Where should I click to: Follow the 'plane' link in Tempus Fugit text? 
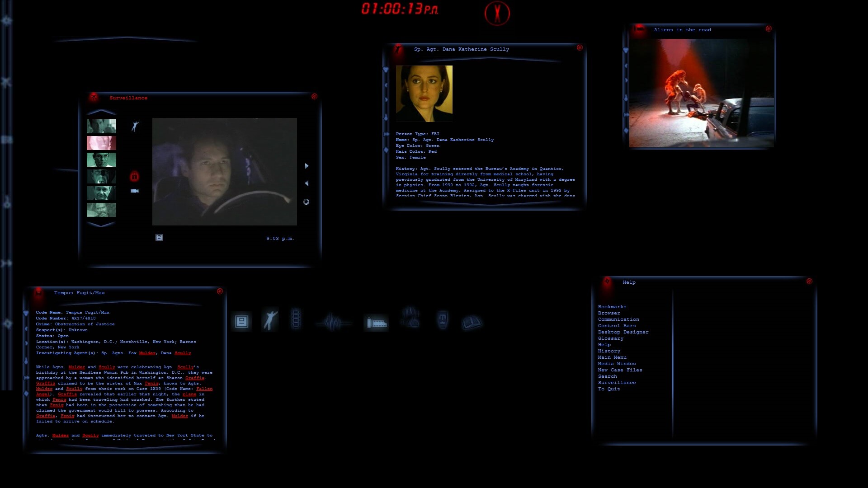point(189,394)
